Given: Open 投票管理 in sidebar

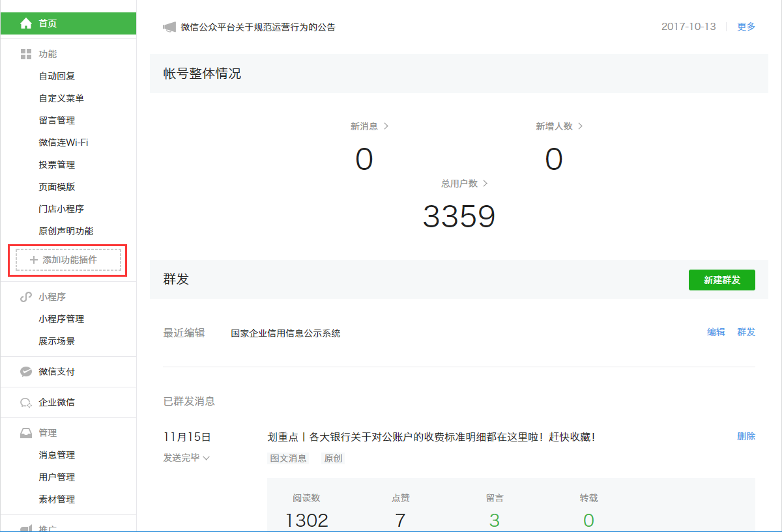Looking at the screenshot, I should coord(57,165).
